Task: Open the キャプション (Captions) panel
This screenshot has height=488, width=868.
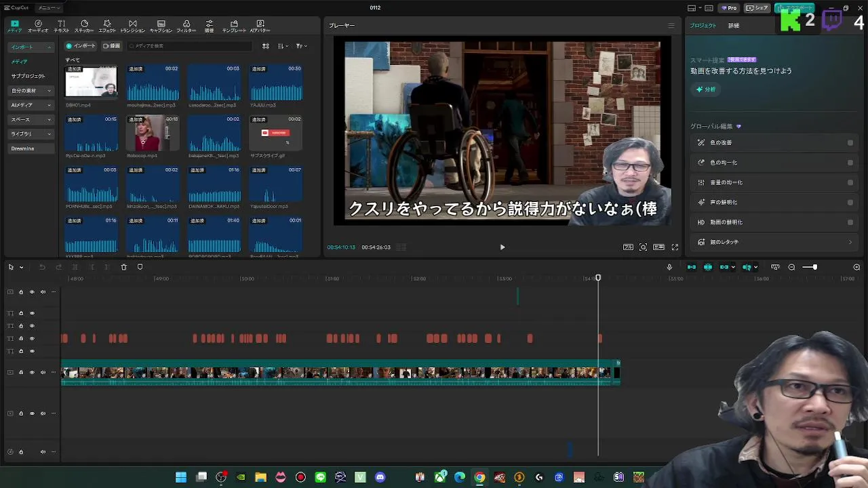Action: click(161, 26)
